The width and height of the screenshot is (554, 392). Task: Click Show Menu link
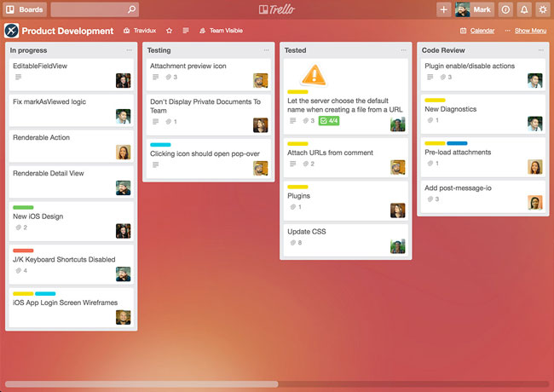530,31
